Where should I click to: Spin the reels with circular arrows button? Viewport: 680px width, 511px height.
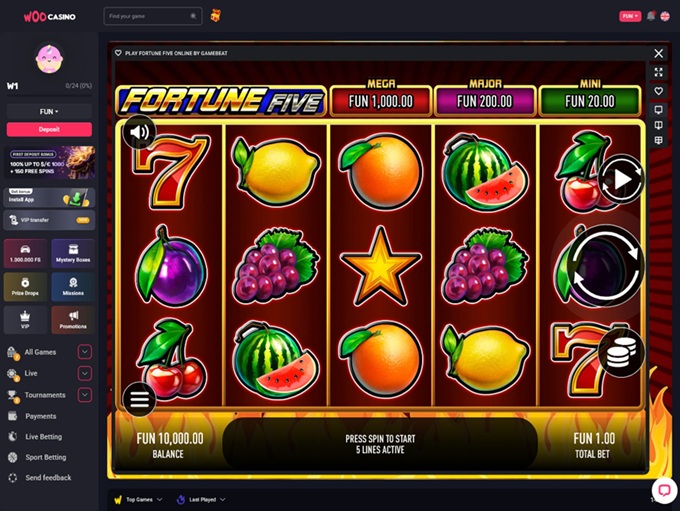(605, 265)
